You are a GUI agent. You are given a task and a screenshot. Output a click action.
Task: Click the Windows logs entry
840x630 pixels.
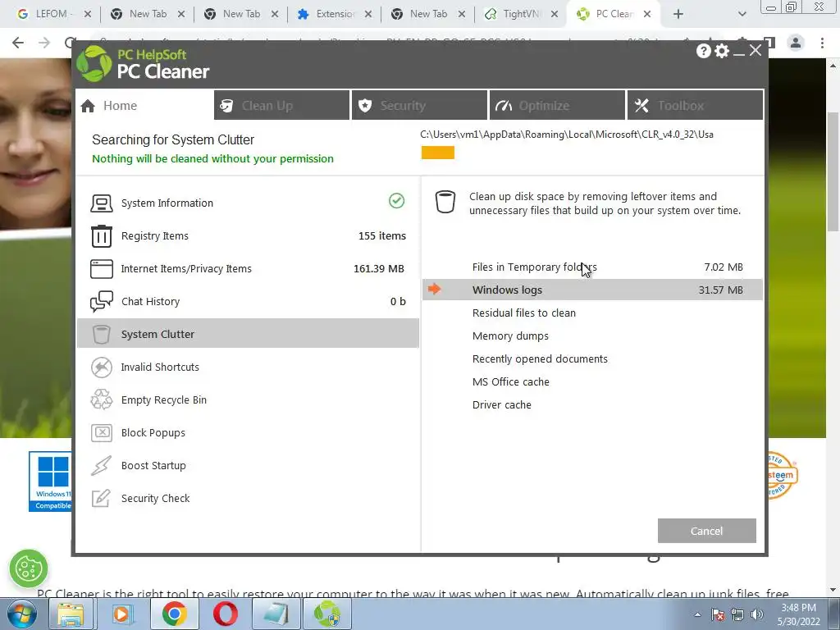tap(592, 290)
